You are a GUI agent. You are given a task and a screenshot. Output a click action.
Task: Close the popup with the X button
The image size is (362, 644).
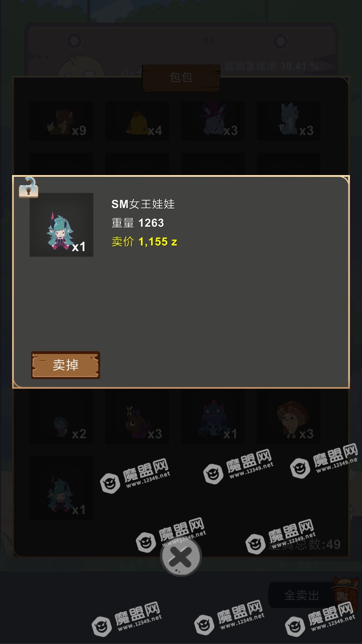click(x=181, y=557)
